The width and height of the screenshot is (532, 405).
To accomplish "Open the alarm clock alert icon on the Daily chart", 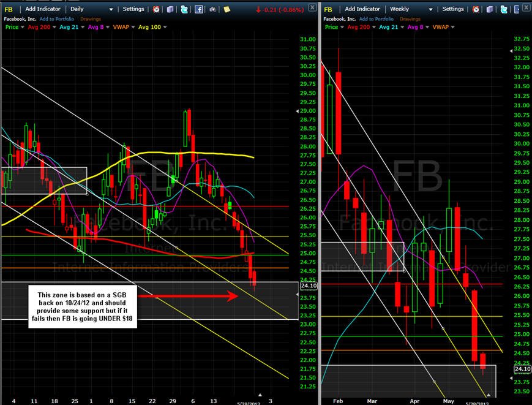I will tap(156, 9).
